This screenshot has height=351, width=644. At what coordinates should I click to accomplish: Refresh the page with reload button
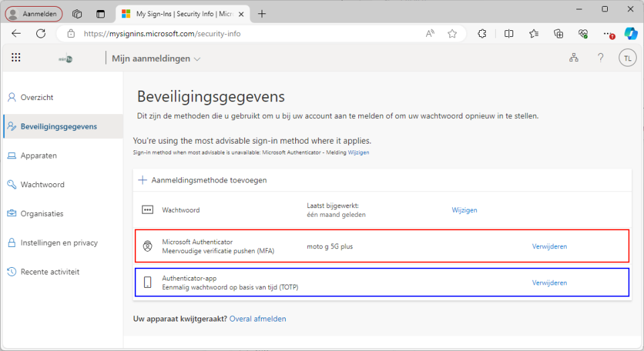pyautogui.click(x=41, y=34)
